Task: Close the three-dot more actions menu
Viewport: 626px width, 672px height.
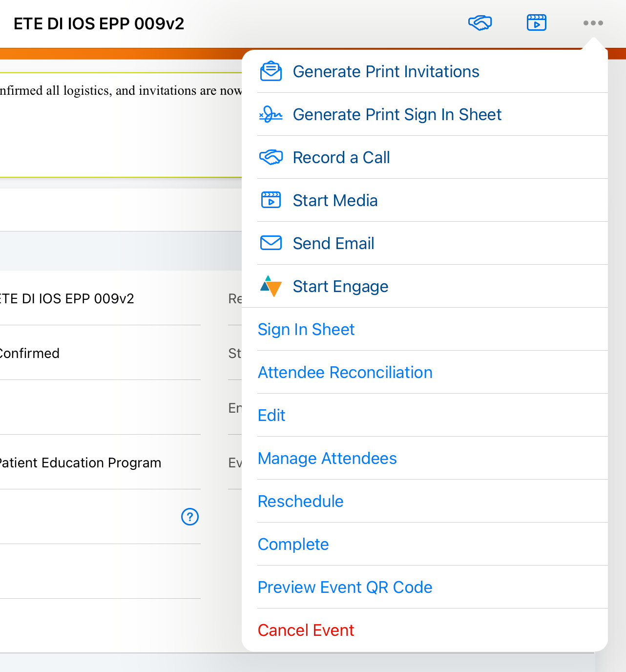Action: (x=593, y=23)
